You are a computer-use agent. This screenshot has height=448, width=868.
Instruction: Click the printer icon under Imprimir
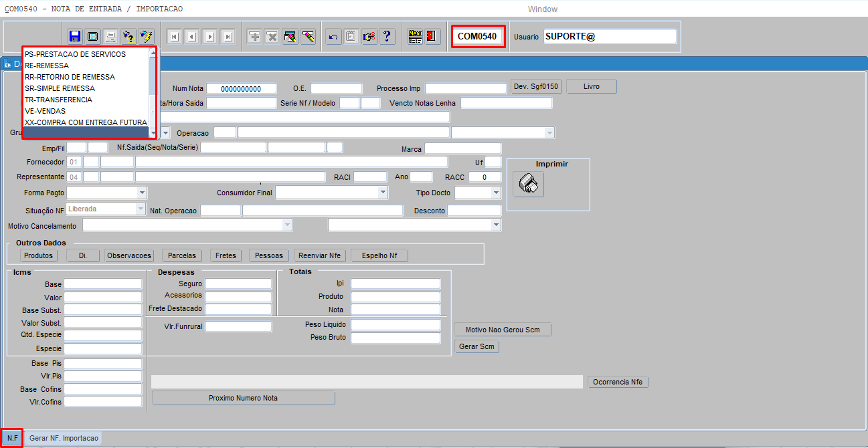pyautogui.click(x=529, y=184)
